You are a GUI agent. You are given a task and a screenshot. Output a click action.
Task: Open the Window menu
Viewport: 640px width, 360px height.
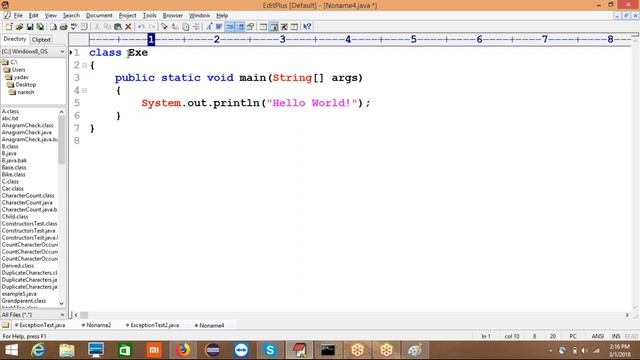click(199, 16)
